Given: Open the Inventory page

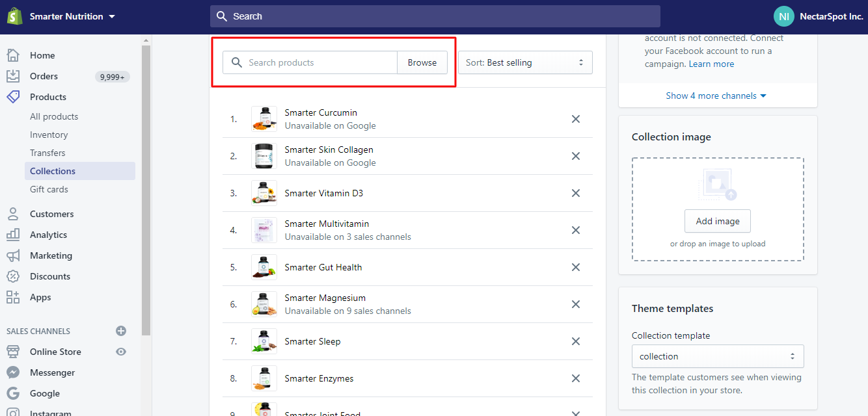Looking at the screenshot, I should [49, 135].
